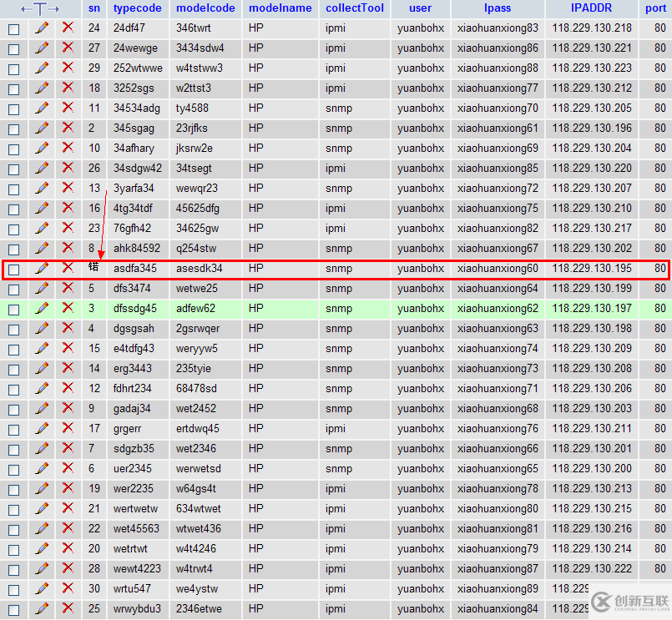672x620 pixels.
Task: Check the box for row 34afhary
Action: coord(13,149)
